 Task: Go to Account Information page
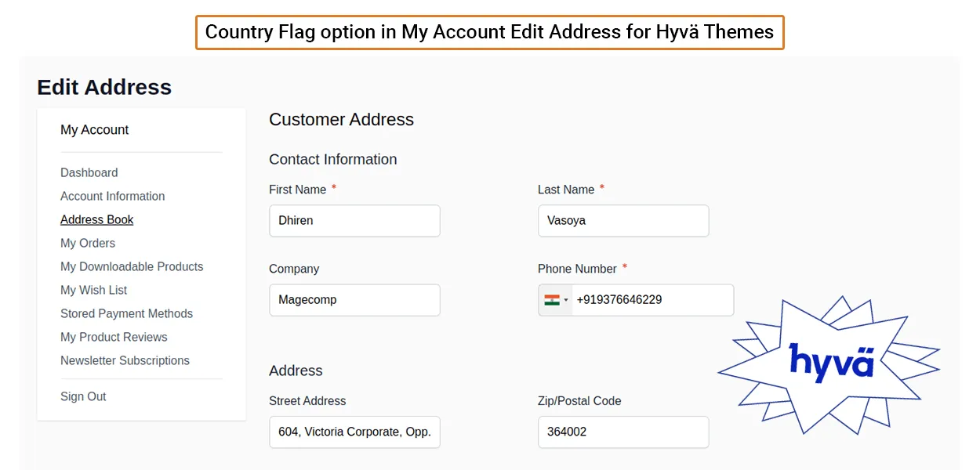(113, 196)
